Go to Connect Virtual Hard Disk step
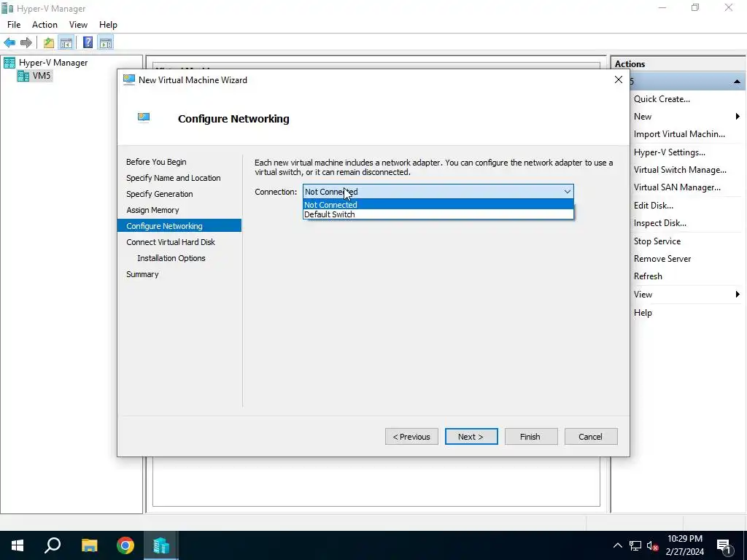The width and height of the screenshot is (747, 560). click(171, 242)
